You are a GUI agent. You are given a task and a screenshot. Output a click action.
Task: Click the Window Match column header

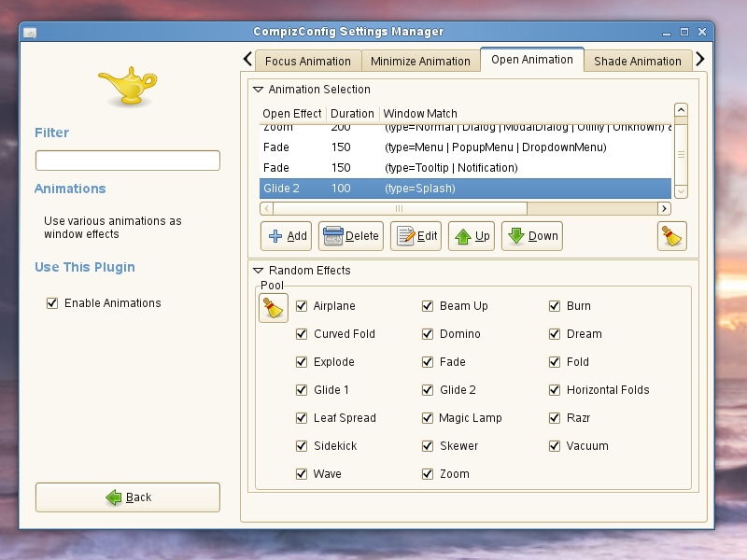click(x=526, y=114)
